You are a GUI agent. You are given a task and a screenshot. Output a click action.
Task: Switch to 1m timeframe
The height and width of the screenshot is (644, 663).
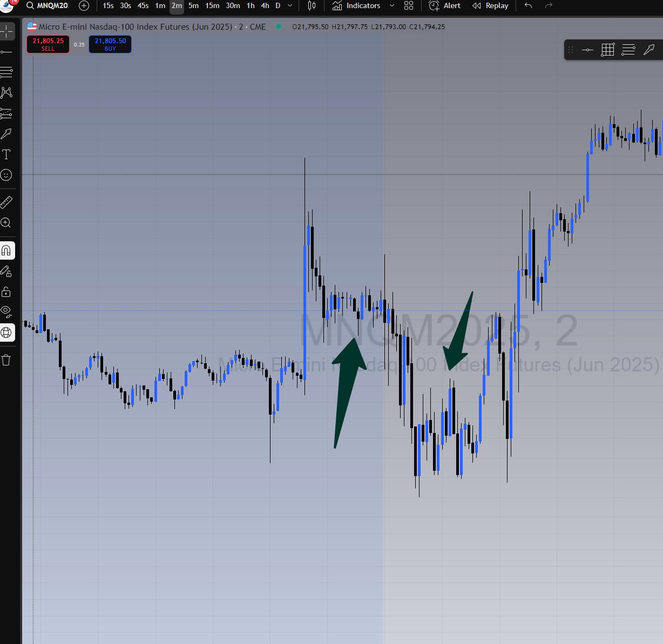tap(160, 6)
